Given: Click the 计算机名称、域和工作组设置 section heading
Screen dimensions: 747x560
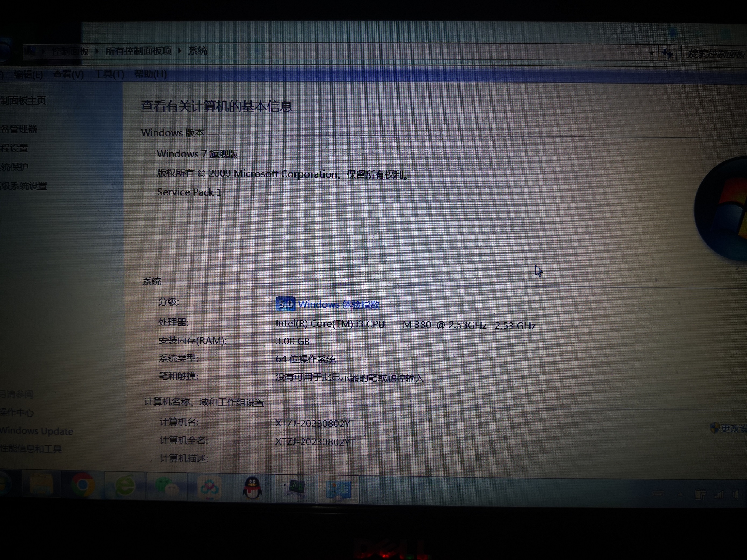Looking at the screenshot, I should pyautogui.click(x=204, y=402).
